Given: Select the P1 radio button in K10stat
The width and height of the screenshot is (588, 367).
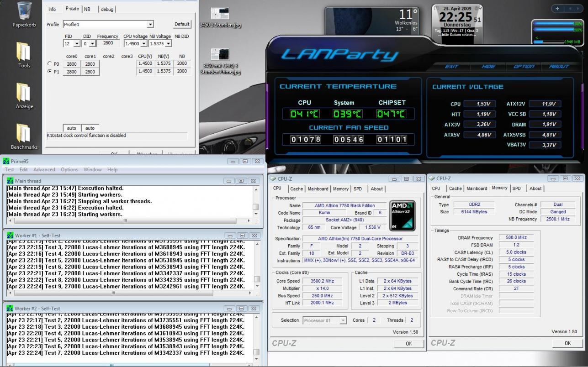Looking at the screenshot, I should tap(50, 72).
